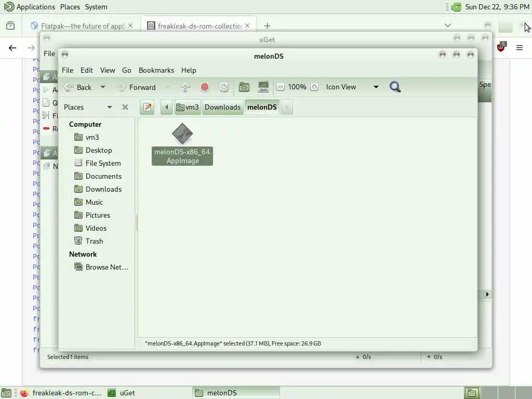
Task: Click the Back button
Action: (x=78, y=87)
